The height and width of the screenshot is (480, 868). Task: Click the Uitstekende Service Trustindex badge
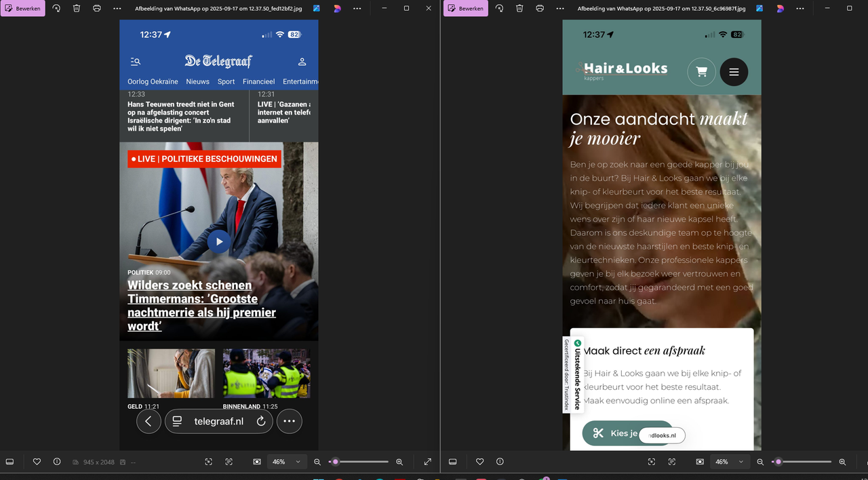point(573,374)
